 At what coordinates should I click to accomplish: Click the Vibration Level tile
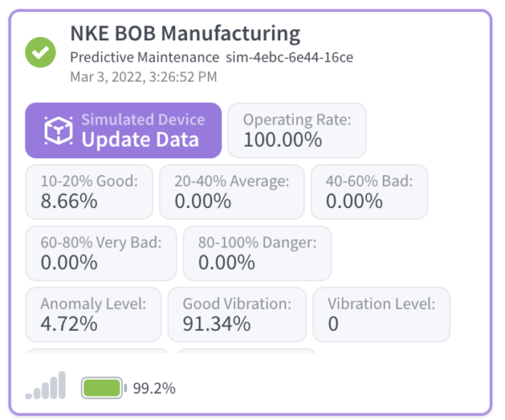tap(381, 314)
